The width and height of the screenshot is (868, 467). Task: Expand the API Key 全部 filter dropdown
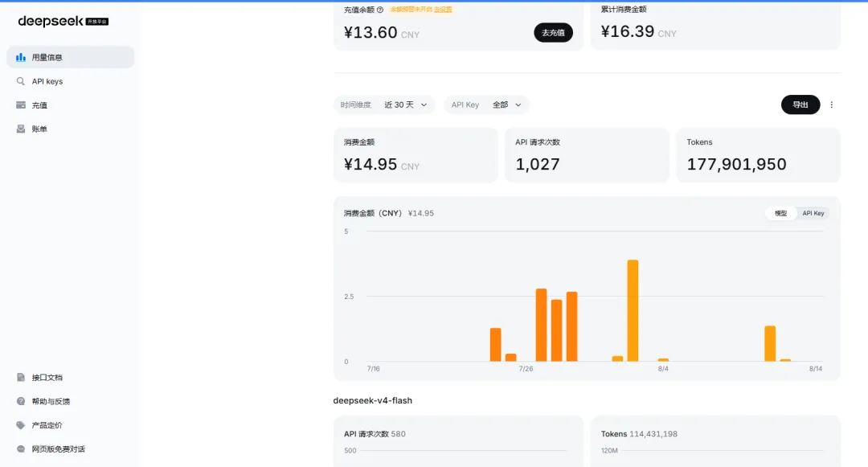point(486,104)
